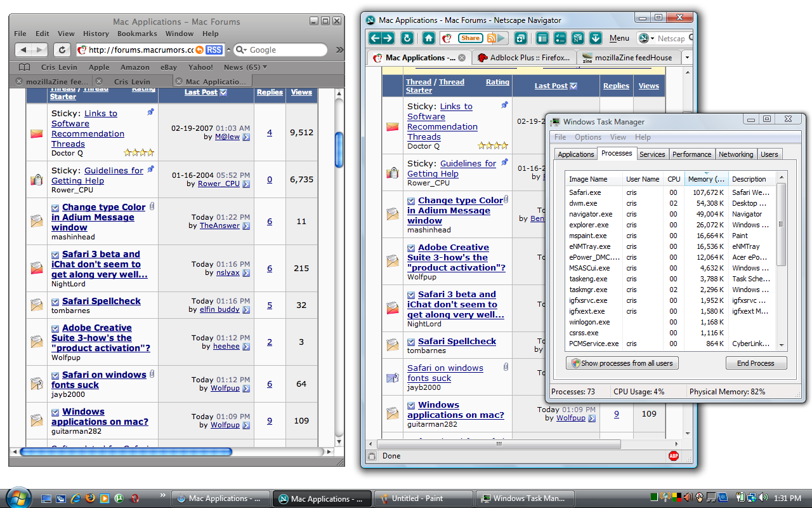This screenshot has width=812, height=508.
Task: Open the History menu in Safari
Action: click(96, 34)
